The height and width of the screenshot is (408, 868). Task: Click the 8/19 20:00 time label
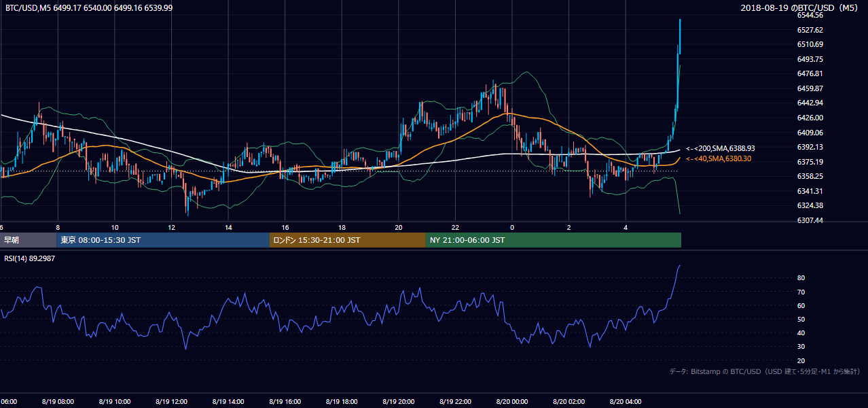pos(399,402)
